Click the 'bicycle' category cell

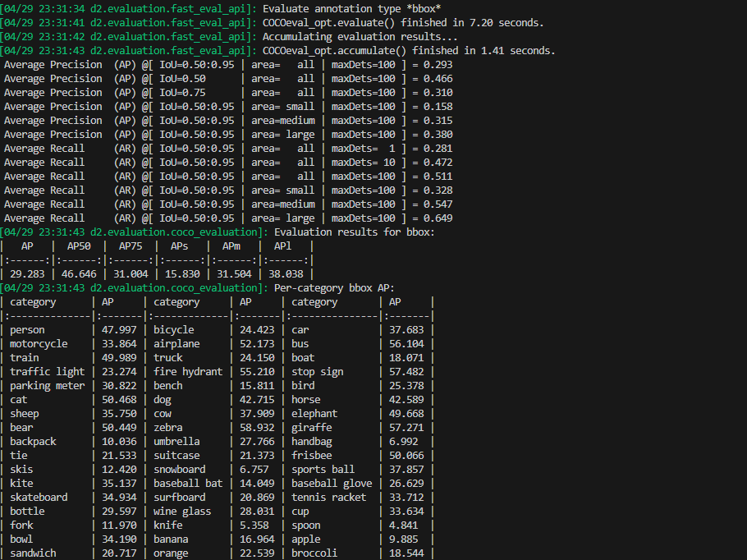174,330
